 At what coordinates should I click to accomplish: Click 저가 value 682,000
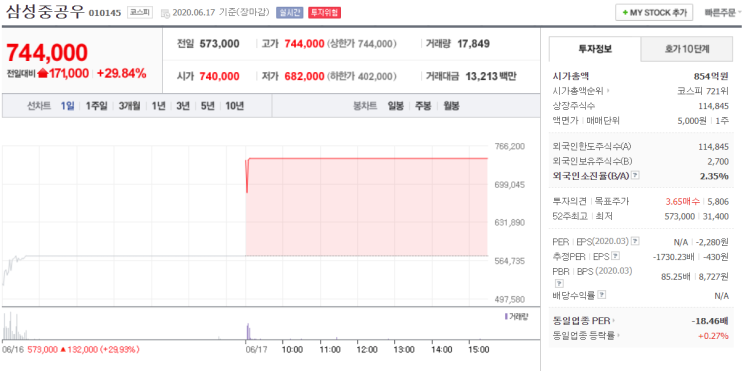(304, 76)
